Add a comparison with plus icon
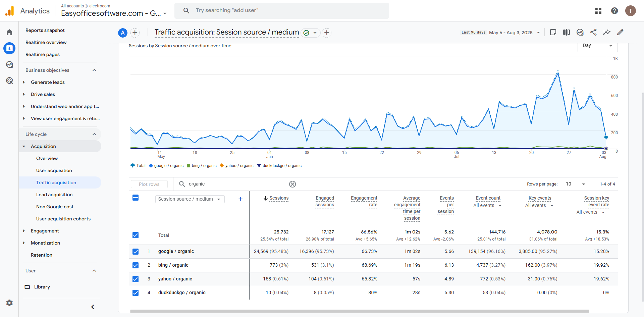Screen dimensions: 644x317 tap(135, 33)
